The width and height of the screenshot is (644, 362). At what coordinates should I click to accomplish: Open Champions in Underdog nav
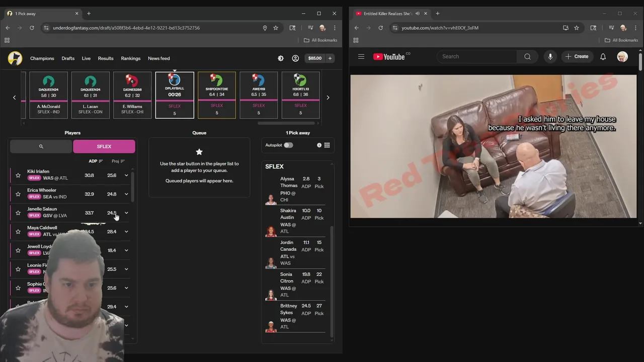tap(42, 58)
